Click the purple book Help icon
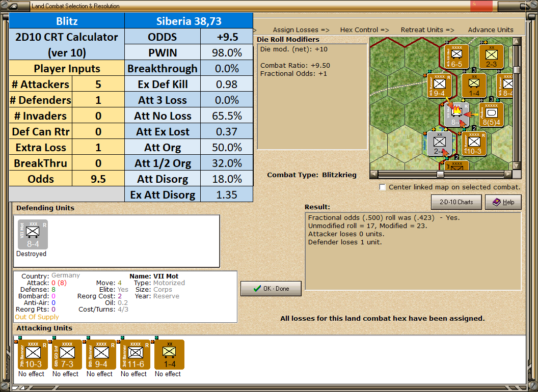This screenshot has width=538, height=392. (497, 202)
